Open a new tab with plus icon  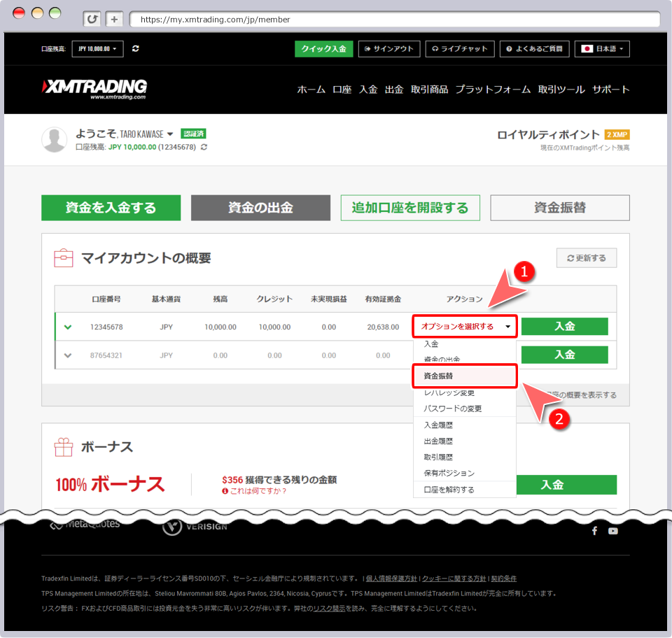coord(114,20)
